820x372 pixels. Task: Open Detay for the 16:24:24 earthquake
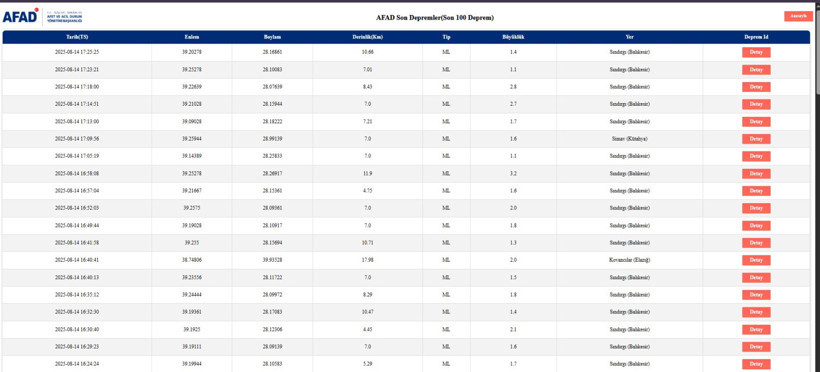(x=756, y=364)
